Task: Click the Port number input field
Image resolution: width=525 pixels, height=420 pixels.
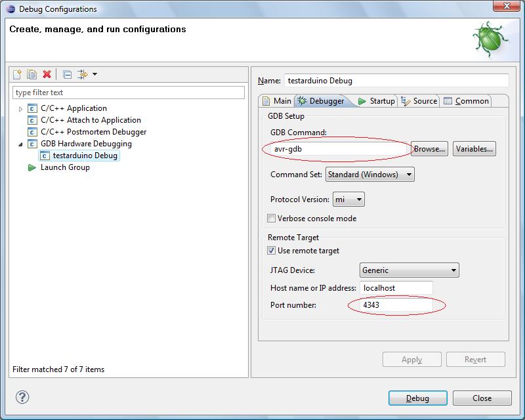Action: click(x=396, y=305)
